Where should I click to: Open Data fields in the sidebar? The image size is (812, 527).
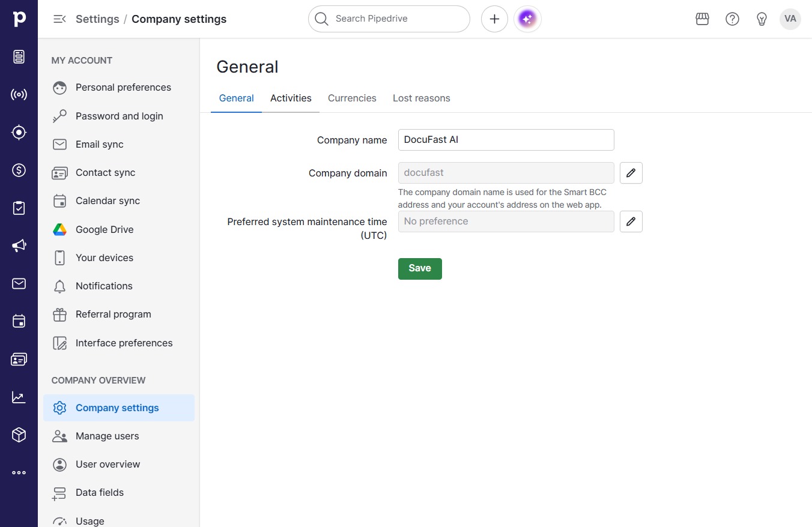[x=119, y=493]
